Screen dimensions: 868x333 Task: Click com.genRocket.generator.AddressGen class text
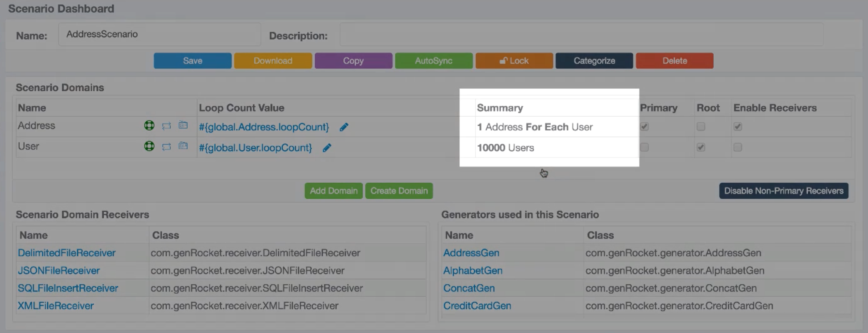[673, 253]
